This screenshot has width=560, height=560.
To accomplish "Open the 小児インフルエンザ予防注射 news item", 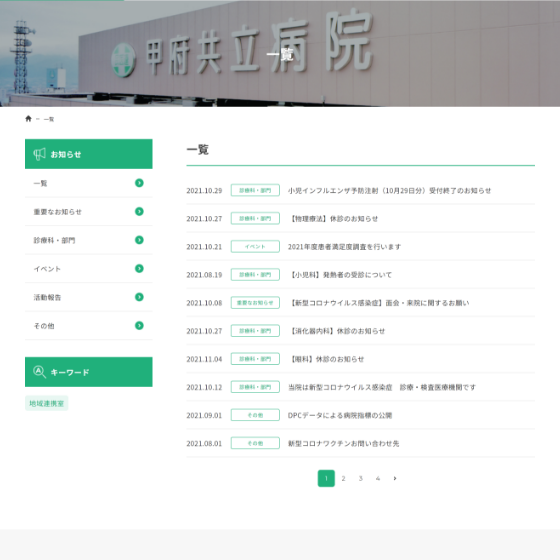I will pos(389,191).
